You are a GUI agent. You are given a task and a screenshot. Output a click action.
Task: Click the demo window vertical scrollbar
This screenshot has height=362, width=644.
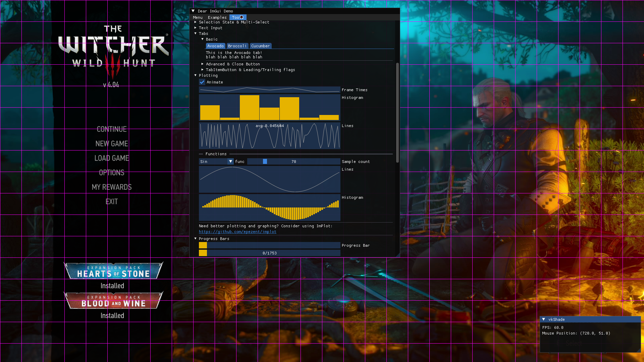pos(397,113)
